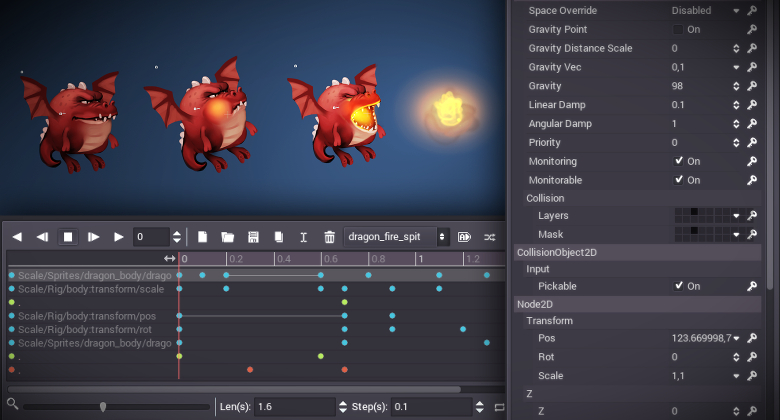Screen dimensions: 780x420
Task: Toggle the Monitoring checkbox
Action: (x=679, y=161)
